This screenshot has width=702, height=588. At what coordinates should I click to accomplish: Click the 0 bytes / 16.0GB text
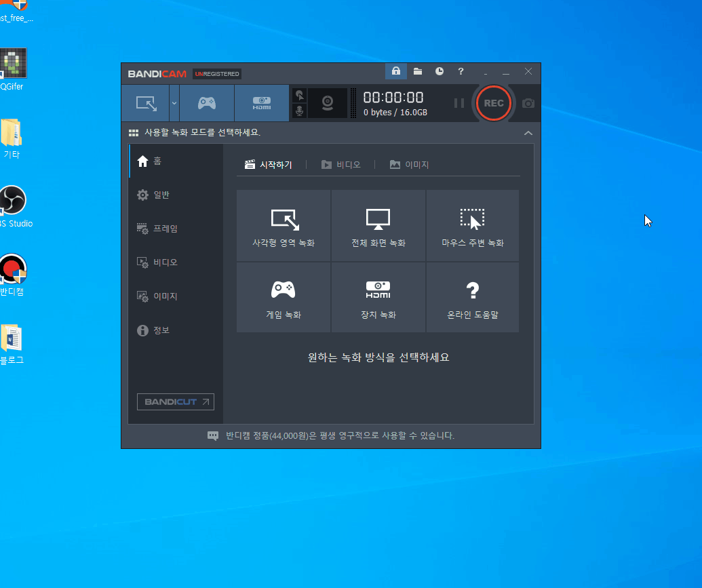[x=395, y=113]
